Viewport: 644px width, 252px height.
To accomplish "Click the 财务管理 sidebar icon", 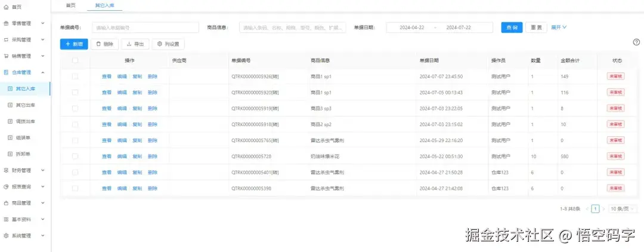I will 6,170.
